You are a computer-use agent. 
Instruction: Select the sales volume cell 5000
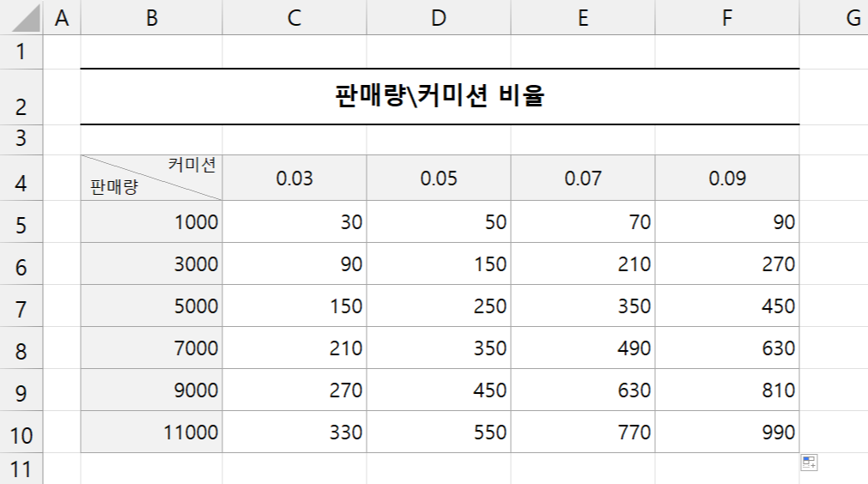pos(152,306)
